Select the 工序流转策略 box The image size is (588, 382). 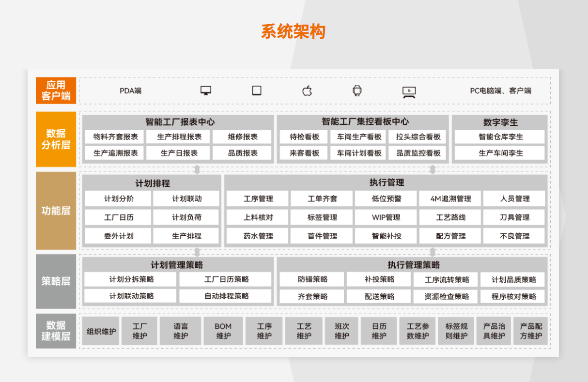point(446,279)
